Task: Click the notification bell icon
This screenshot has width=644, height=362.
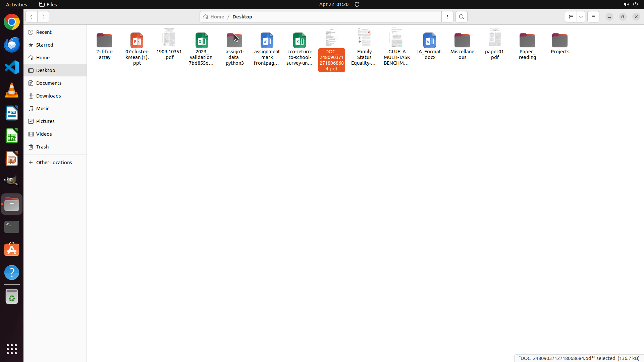Action: [x=357, y=4]
